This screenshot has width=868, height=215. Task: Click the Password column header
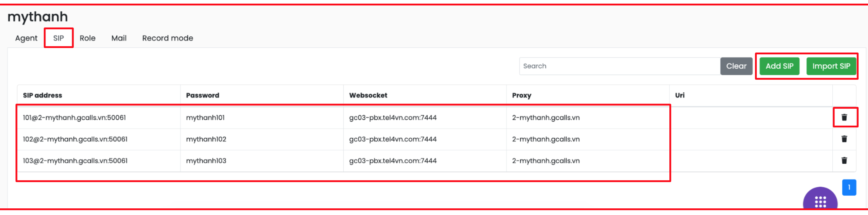point(203,95)
